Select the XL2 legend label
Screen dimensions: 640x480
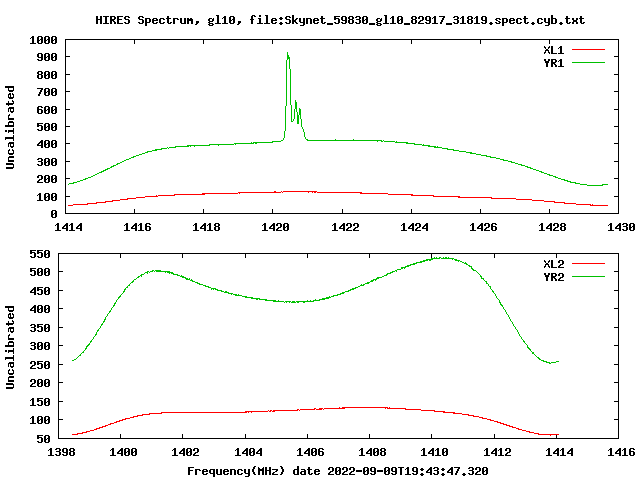click(x=553, y=264)
